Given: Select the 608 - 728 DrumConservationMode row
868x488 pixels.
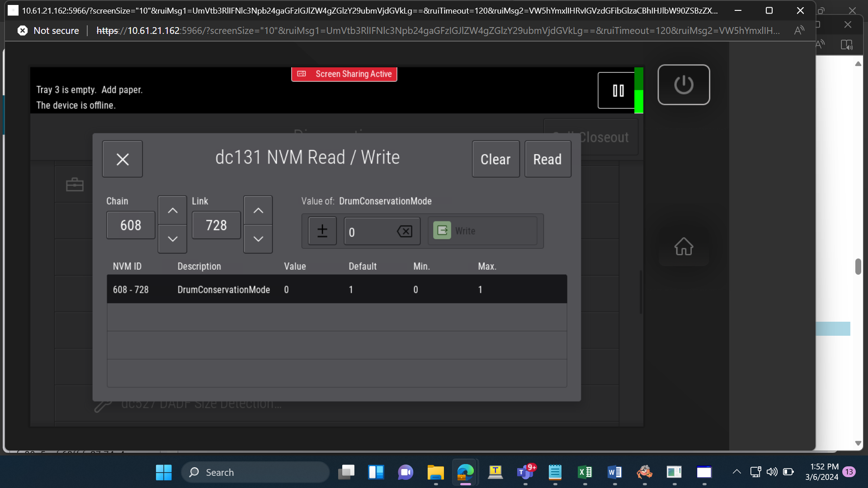Looking at the screenshot, I should pyautogui.click(x=337, y=289).
